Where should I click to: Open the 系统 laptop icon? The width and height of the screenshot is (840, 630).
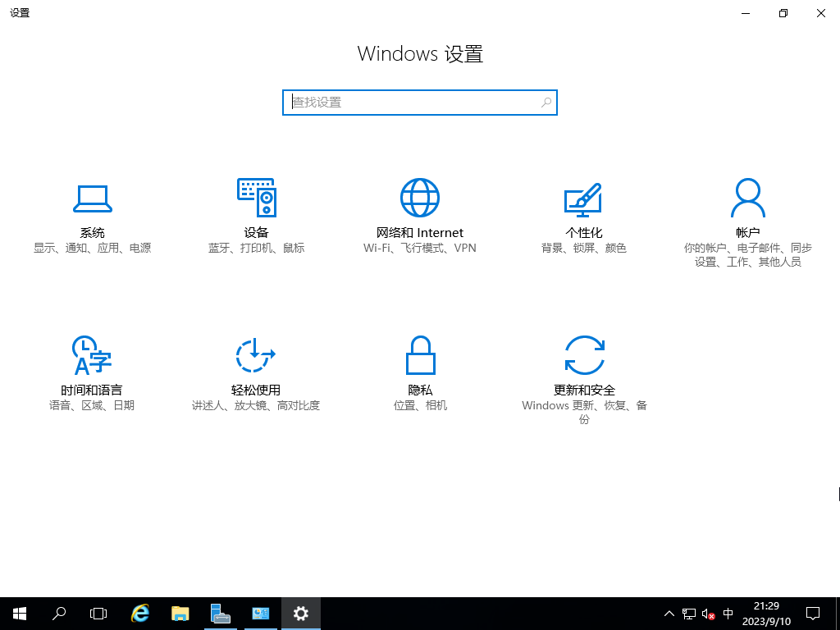[x=92, y=199]
